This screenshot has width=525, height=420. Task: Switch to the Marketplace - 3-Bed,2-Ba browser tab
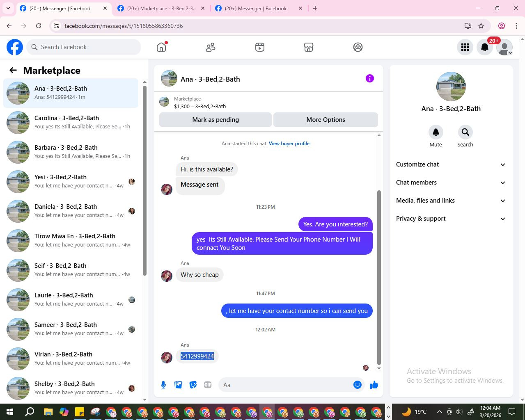tap(161, 8)
